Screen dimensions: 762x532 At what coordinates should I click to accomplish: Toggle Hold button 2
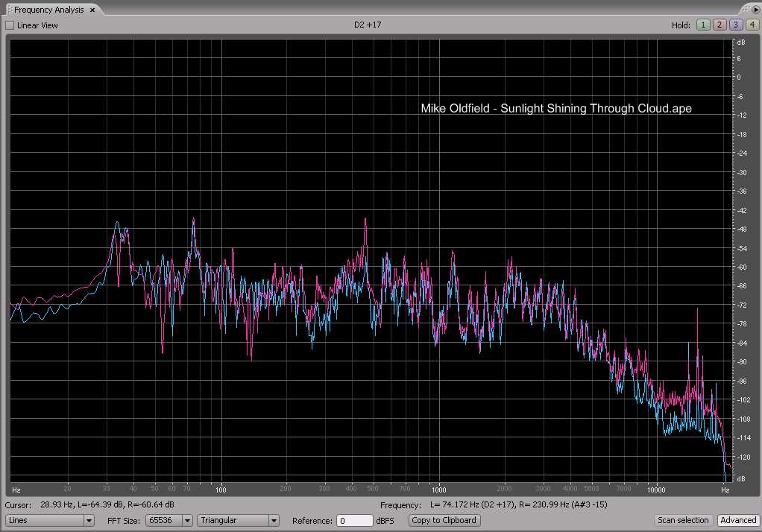pyautogui.click(x=720, y=25)
